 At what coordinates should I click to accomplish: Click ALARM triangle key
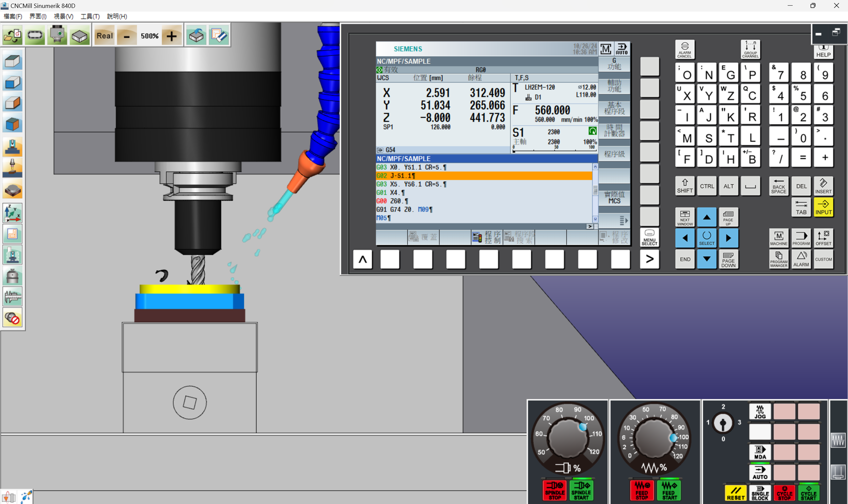801,260
